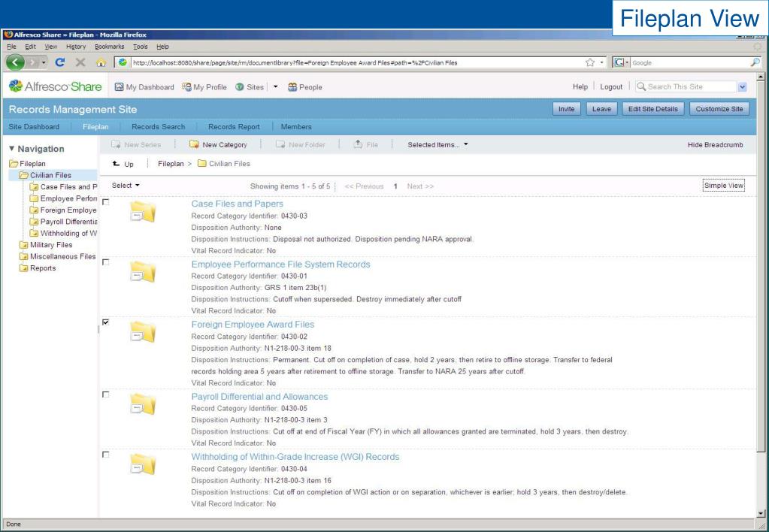This screenshot has height=532, width=769.
Task: Click the New Series toolbar icon
Action: pyautogui.click(x=116, y=144)
